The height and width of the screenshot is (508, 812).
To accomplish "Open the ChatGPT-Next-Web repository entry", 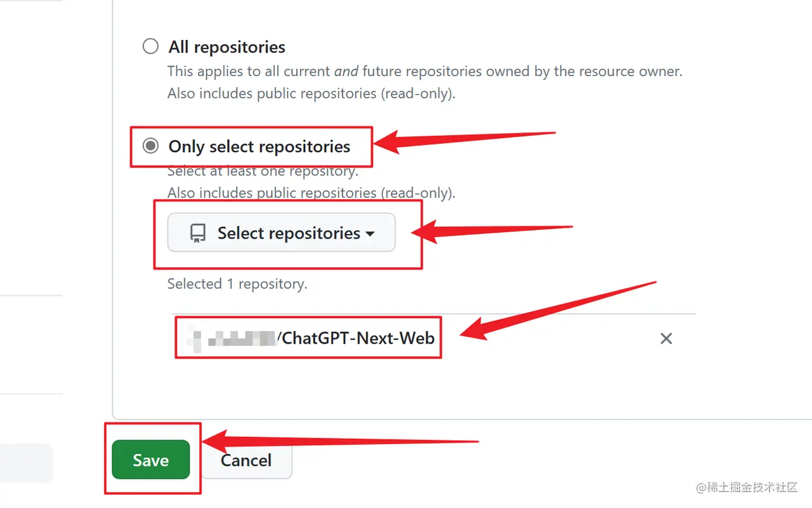I will (x=308, y=338).
